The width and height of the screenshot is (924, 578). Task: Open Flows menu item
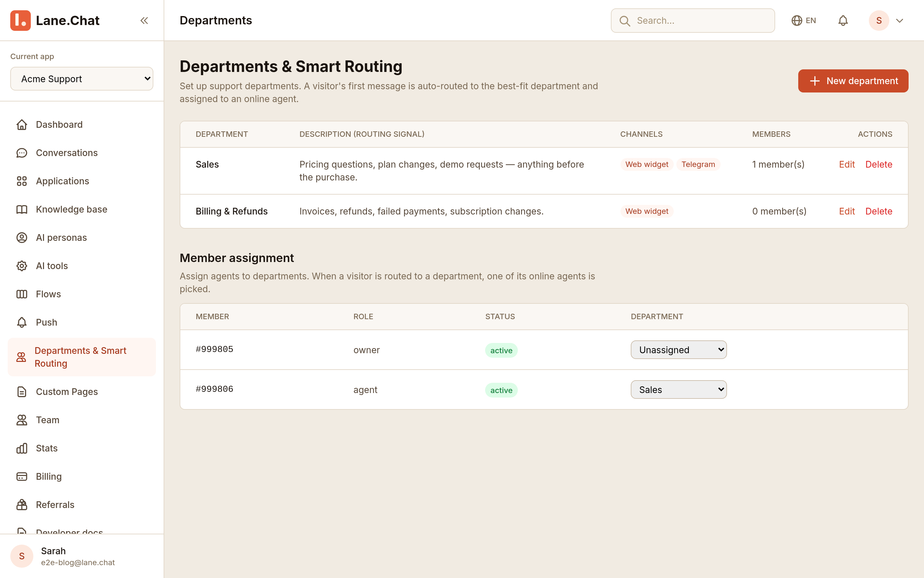coord(82,294)
